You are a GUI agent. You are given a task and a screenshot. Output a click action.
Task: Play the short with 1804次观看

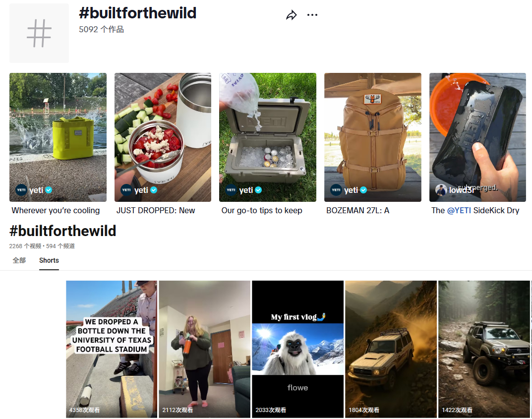pos(391,349)
